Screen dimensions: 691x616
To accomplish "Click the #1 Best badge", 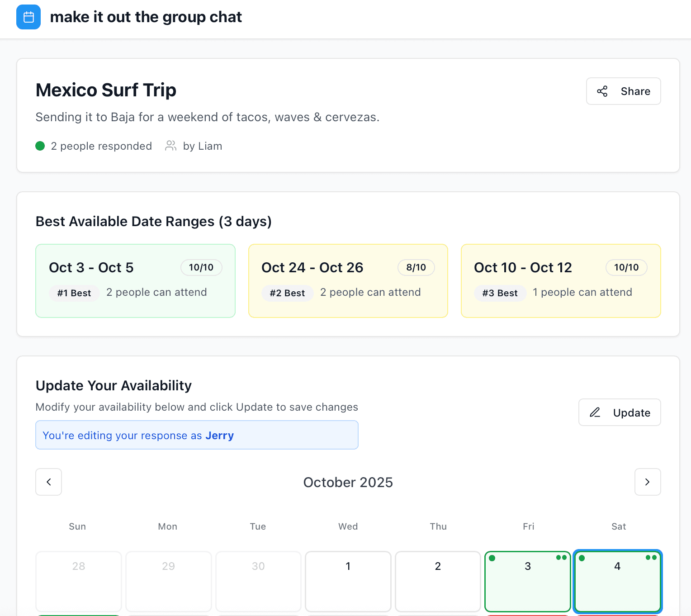I will 74,293.
